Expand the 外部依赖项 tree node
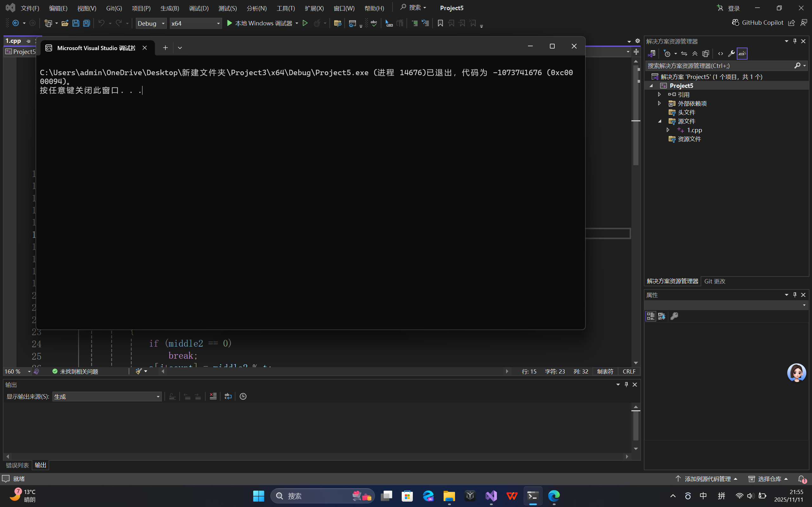 [659, 103]
